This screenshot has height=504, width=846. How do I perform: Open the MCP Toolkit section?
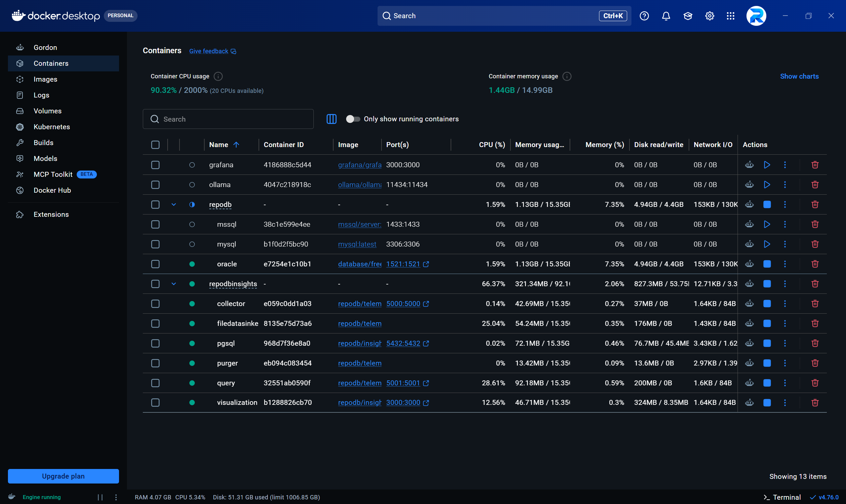pos(63,174)
